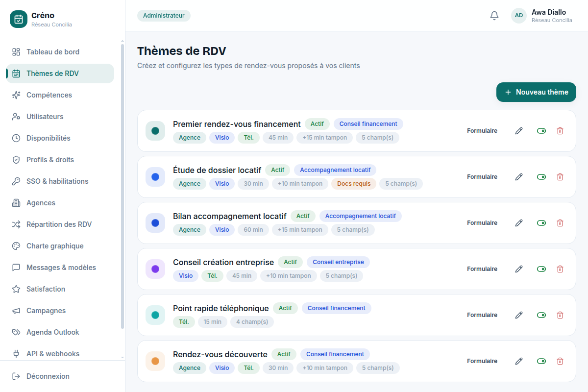Click the Charte graphique palette icon
588x392 pixels.
pos(16,246)
